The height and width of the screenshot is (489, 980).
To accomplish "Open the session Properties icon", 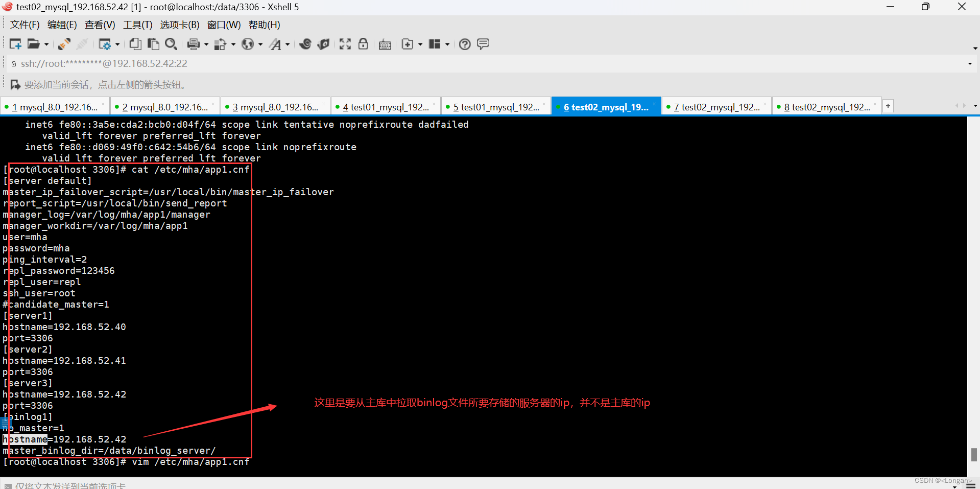I will (106, 44).
